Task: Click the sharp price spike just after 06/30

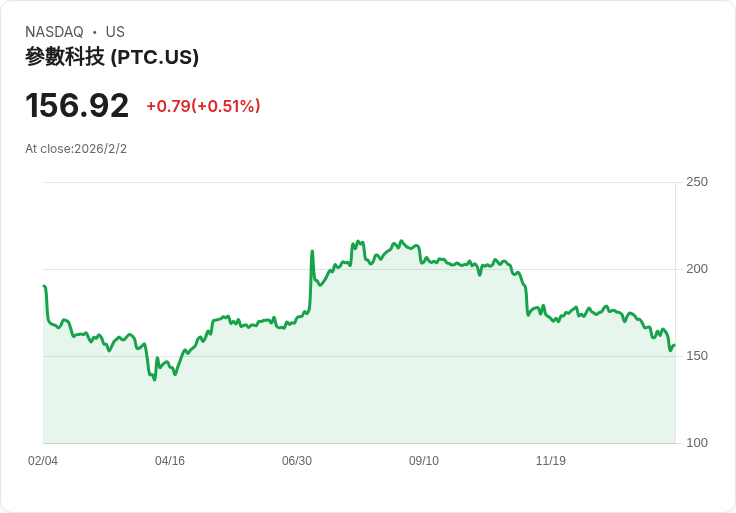Action: tap(312, 252)
